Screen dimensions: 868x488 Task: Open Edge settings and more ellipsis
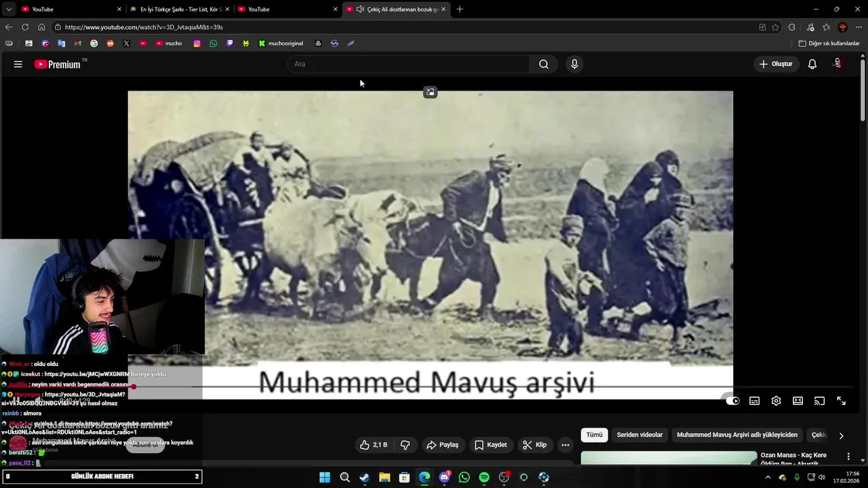pyautogui.click(x=859, y=27)
